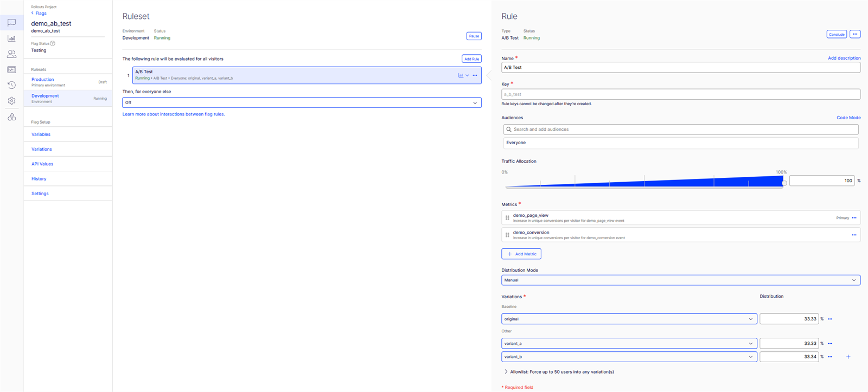Click variant_a distribution field 33.33

point(789,343)
